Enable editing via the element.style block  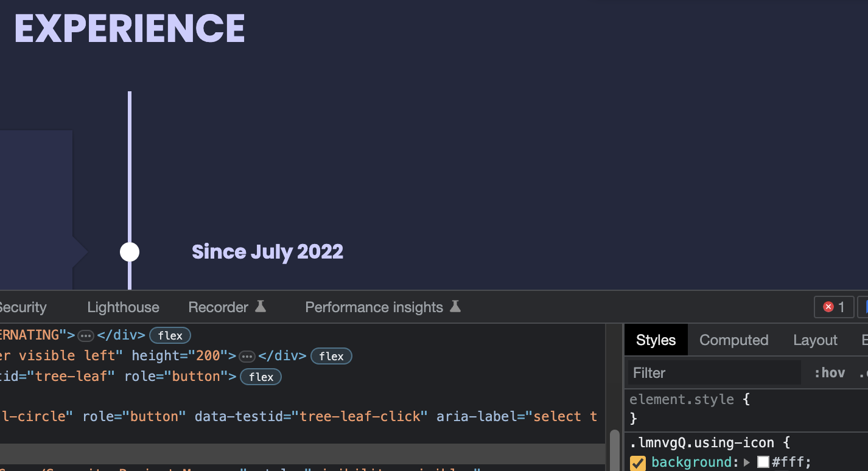click(x=688, y=399)
